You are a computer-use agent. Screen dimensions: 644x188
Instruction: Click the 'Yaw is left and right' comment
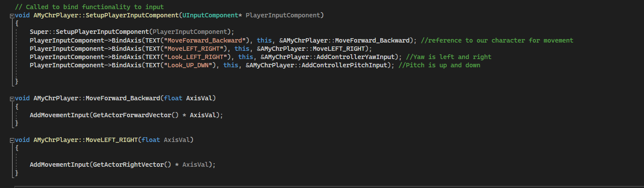448,57
